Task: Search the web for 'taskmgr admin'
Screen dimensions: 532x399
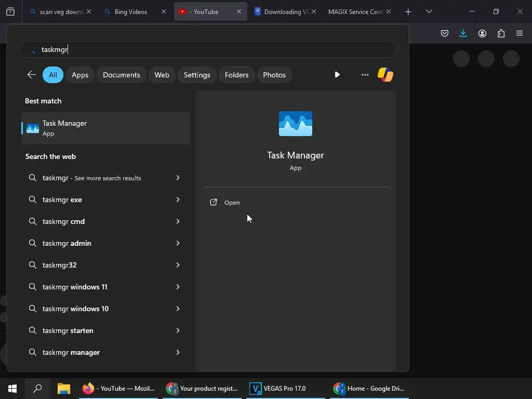Action: (x=67, y=243)
